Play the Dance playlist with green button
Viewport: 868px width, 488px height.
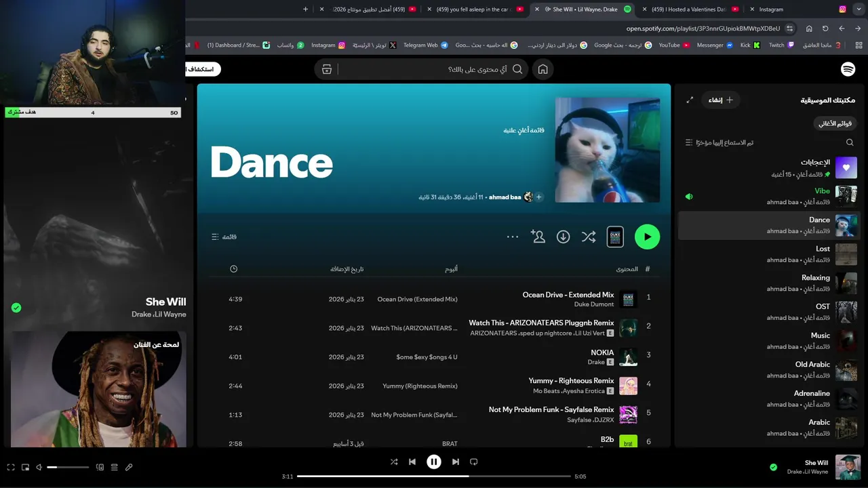647,237
